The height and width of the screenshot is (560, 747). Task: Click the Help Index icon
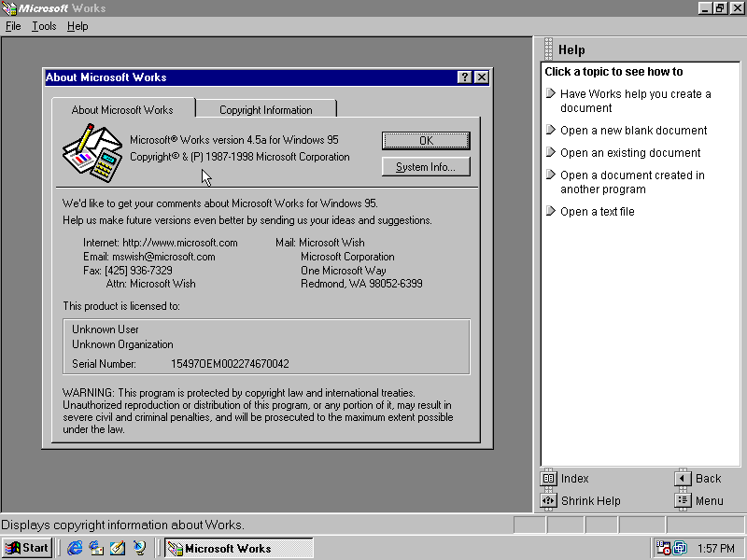(549, 479)
